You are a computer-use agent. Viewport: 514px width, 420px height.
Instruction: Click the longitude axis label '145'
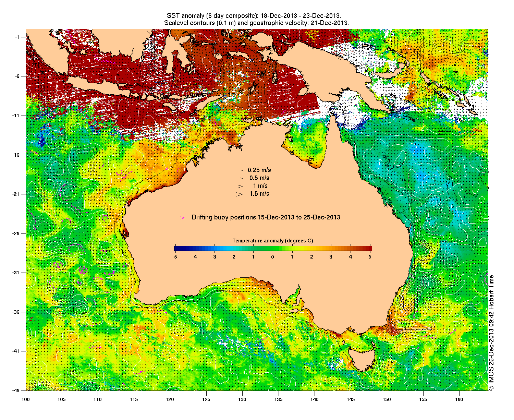pos(351,399)
